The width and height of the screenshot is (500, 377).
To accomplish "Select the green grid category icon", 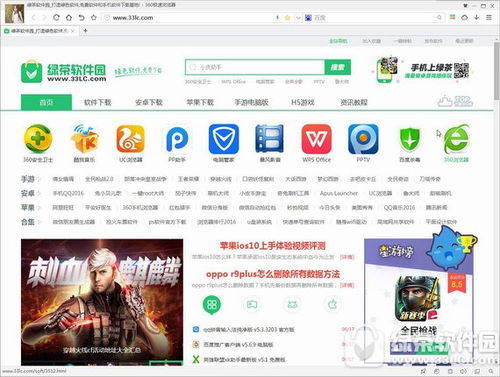I will (212, 304).
